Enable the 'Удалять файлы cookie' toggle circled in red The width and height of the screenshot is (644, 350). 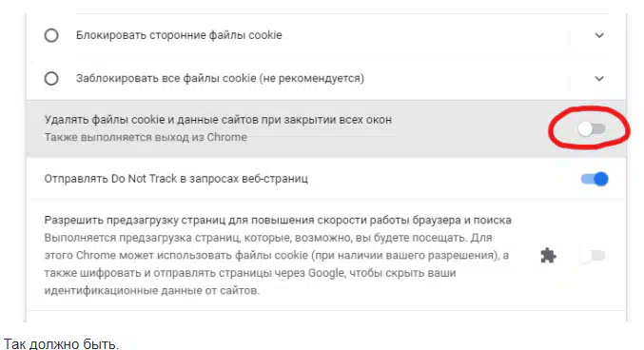click(x=592, y=129)
